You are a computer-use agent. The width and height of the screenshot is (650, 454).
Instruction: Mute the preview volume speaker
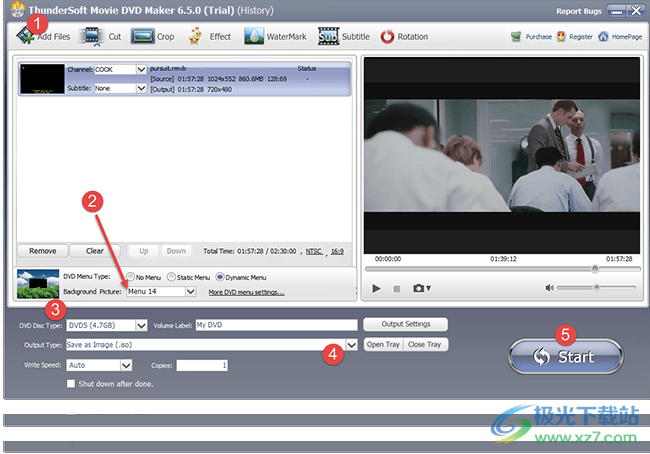pyautogui.click(x=549, y=288)
